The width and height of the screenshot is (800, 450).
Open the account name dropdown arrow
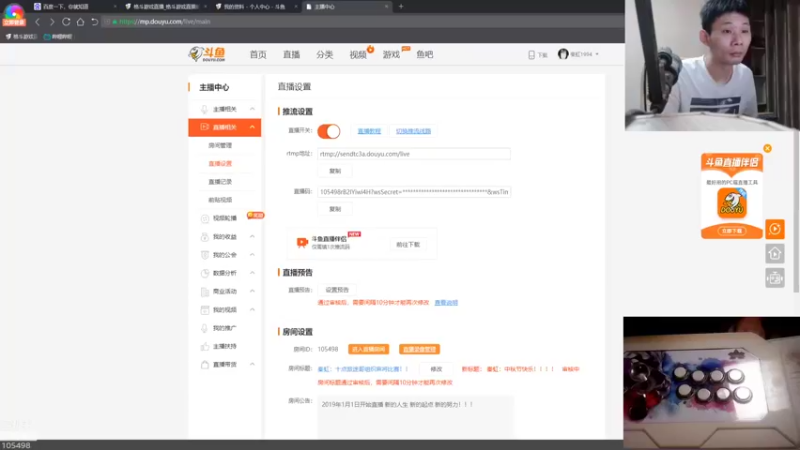point(597,55)
